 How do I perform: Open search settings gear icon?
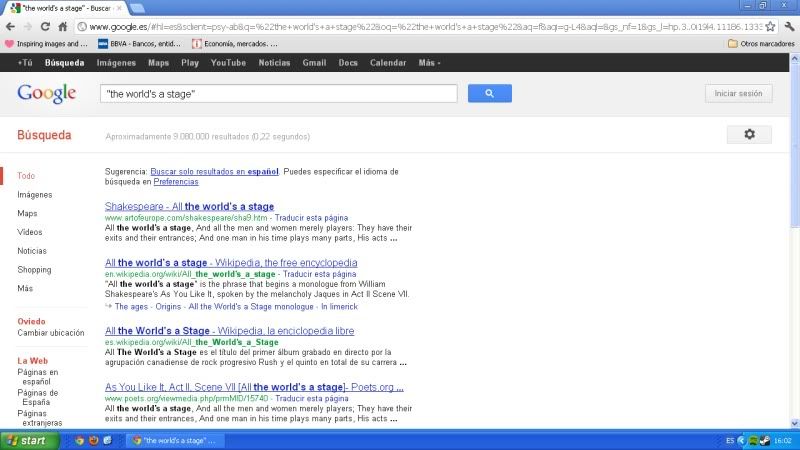pos(749,134)
